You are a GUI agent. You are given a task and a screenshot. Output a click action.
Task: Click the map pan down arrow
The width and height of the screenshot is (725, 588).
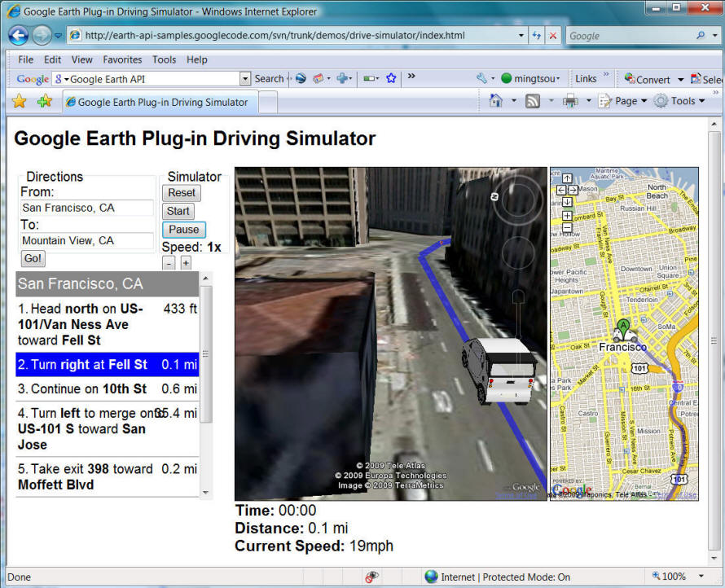pyautogui.click(x=567, y=202)
